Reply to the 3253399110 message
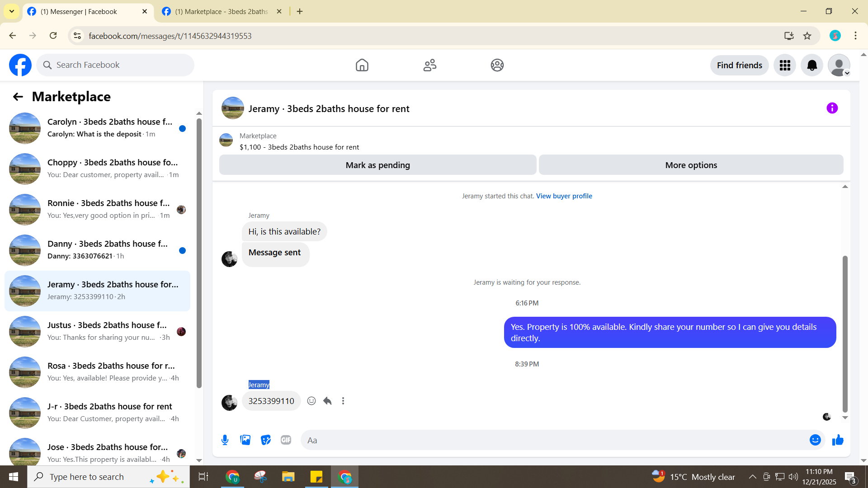The height and width of the screenshot is (488, 868). pyautogui.click(x=327, y=401)
